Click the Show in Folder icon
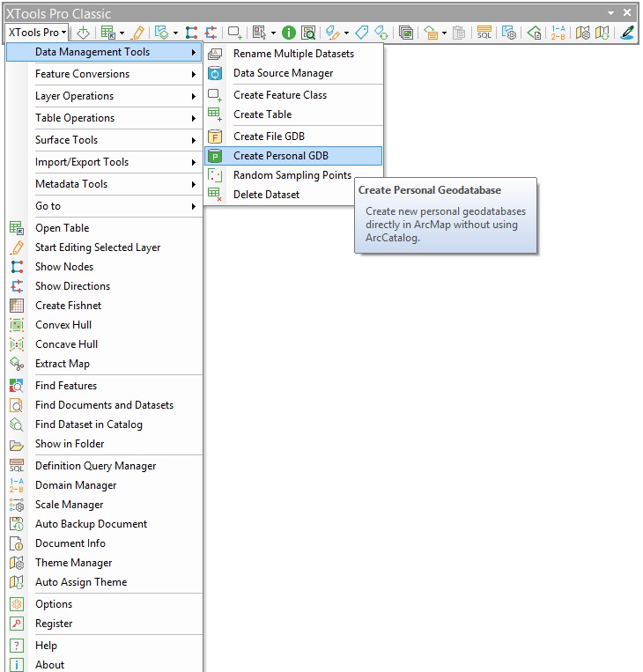 point(17,445)
